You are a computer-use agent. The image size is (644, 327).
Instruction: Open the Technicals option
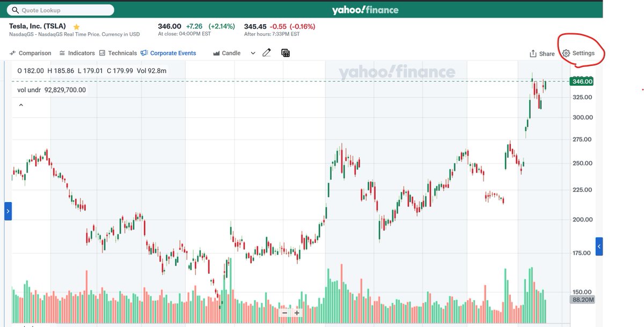point(118,53)
